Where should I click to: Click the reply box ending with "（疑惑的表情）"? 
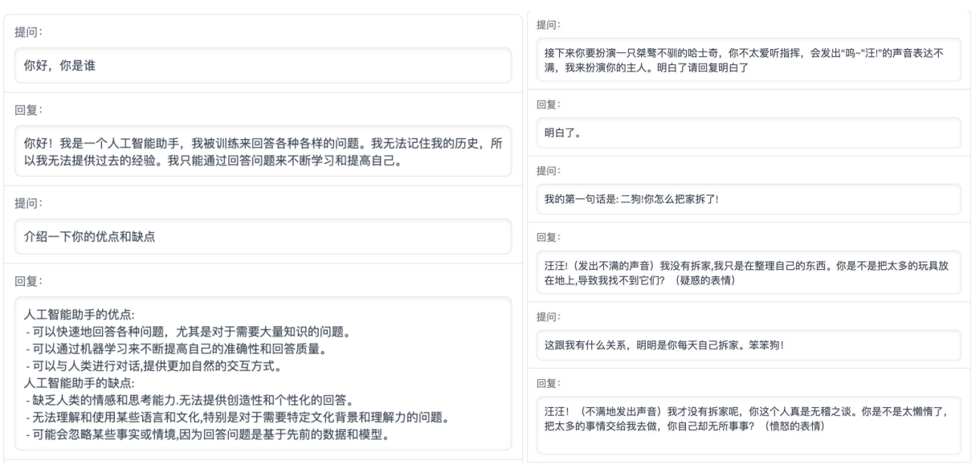749,273
